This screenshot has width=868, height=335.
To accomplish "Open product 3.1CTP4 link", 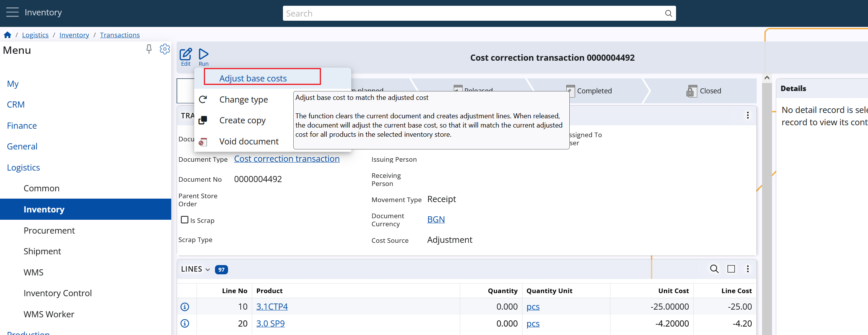I will coord(272,307).
